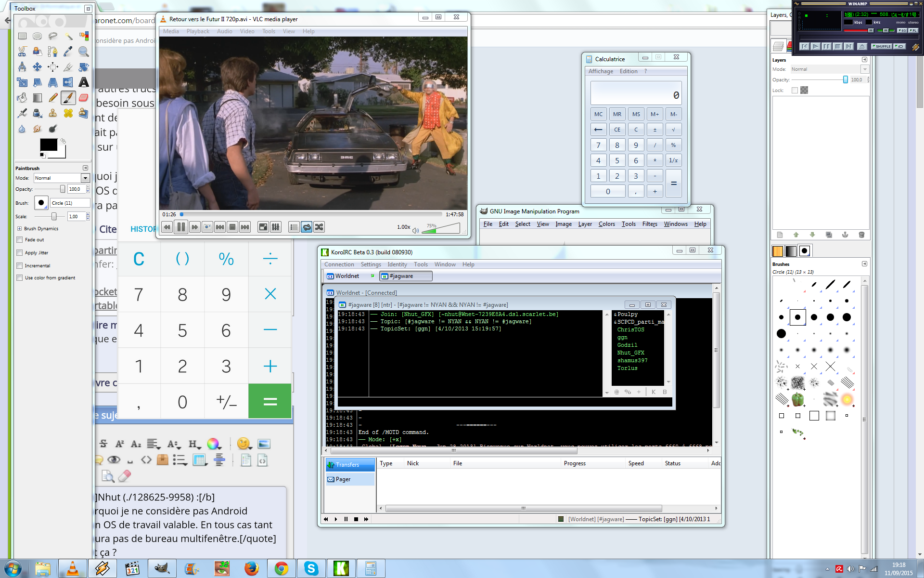Open the GIMP Filters menu
Image resolution: width=924 pixels, height=578 pixels.
(649, 224)
